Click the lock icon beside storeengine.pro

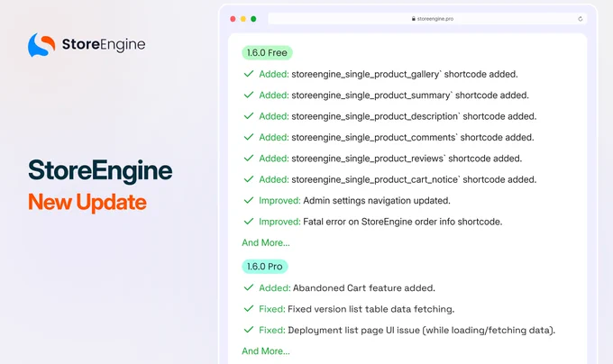pyautogui.click(x=413, y=19)
